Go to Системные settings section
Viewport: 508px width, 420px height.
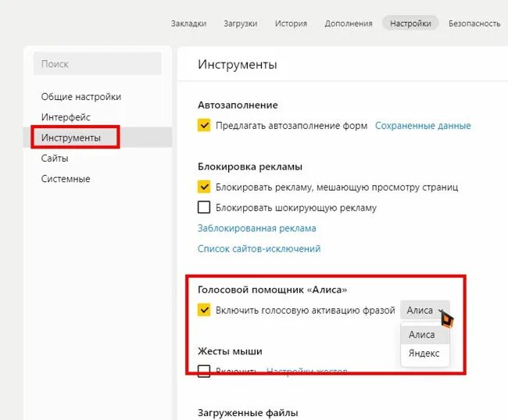point(66,179)
